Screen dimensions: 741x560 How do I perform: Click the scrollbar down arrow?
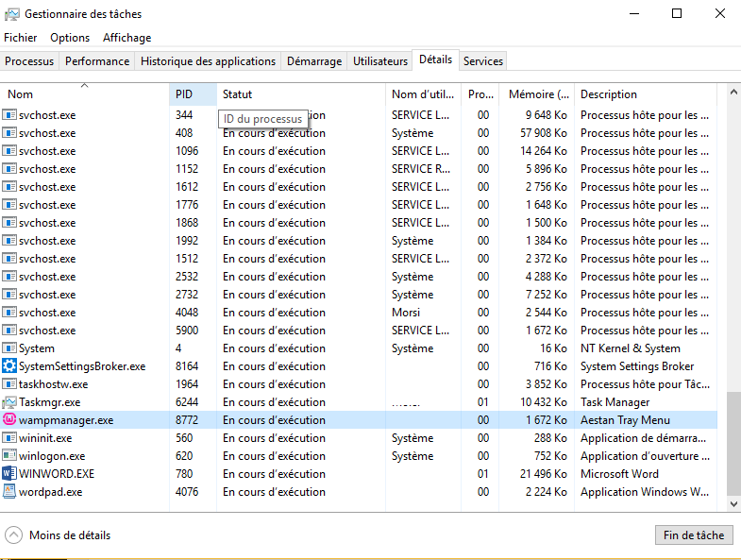(733, 504)
